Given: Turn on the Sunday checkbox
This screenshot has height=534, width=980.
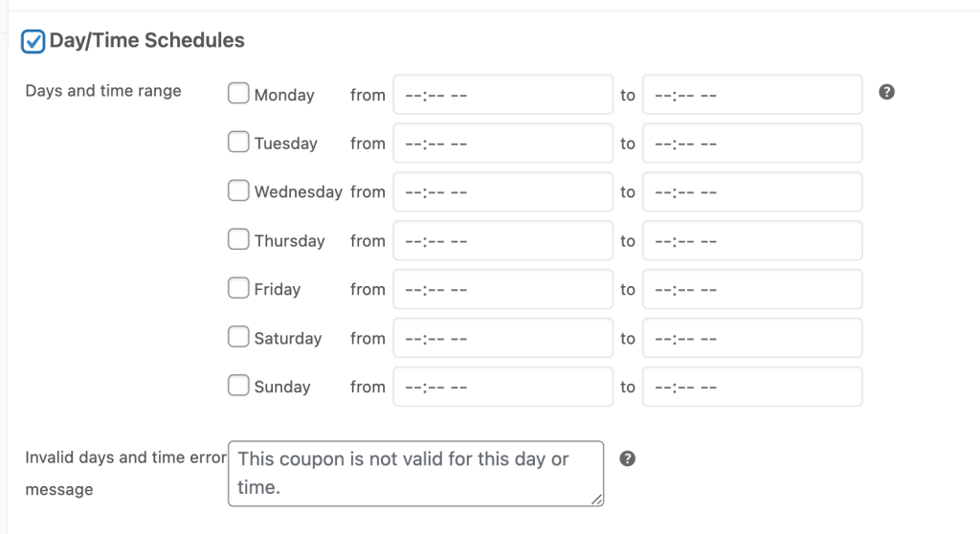Looking at the screenshot, I should (x=238, y=385).
